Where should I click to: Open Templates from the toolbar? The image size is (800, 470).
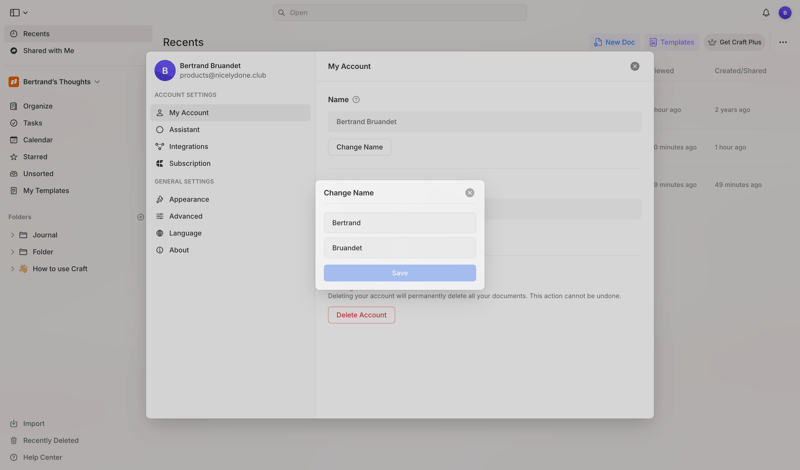point(671,42)
